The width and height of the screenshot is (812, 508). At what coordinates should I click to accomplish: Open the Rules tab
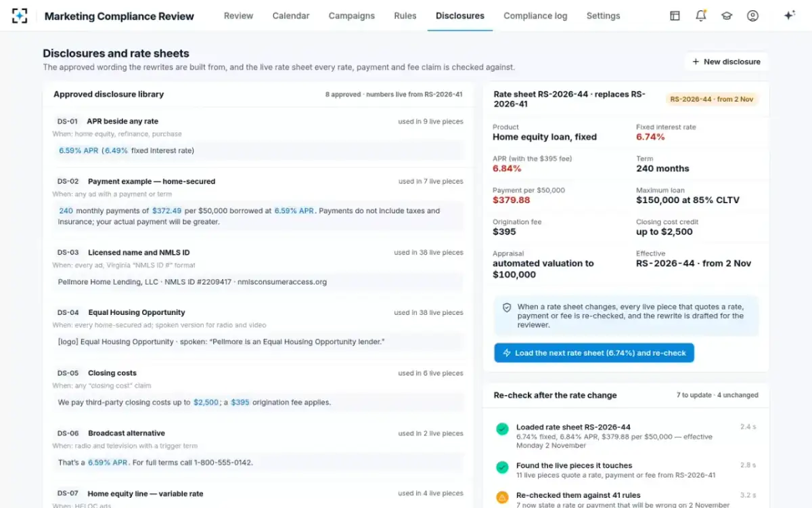[x=405, y=16]
